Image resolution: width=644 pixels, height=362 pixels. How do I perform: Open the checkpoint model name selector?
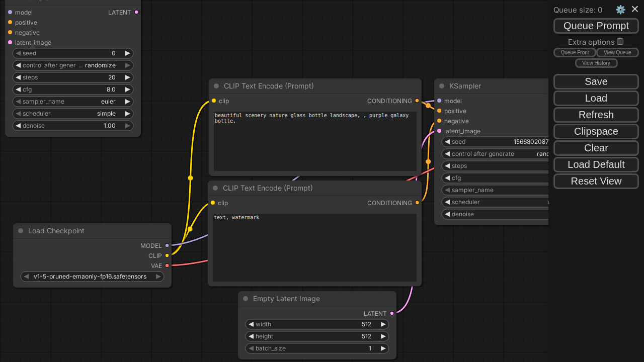92,277
